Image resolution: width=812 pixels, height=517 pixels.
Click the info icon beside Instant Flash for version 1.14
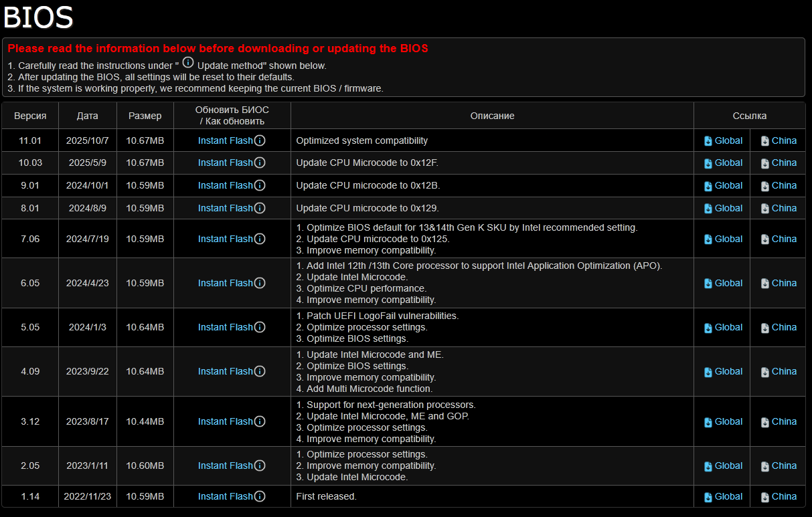pos(260,496)
